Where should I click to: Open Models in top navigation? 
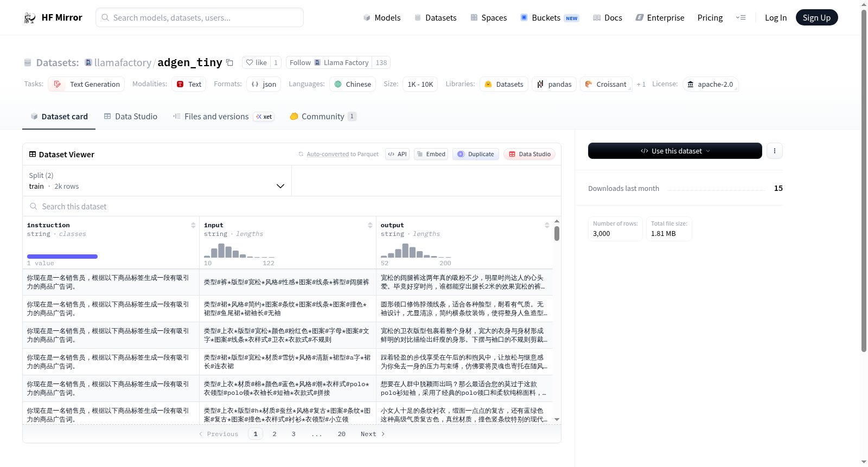pos(382,18)
